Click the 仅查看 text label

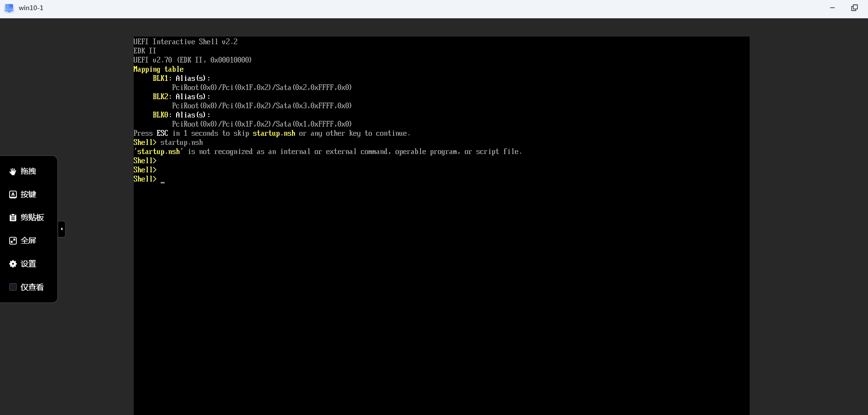click(32, 287)
